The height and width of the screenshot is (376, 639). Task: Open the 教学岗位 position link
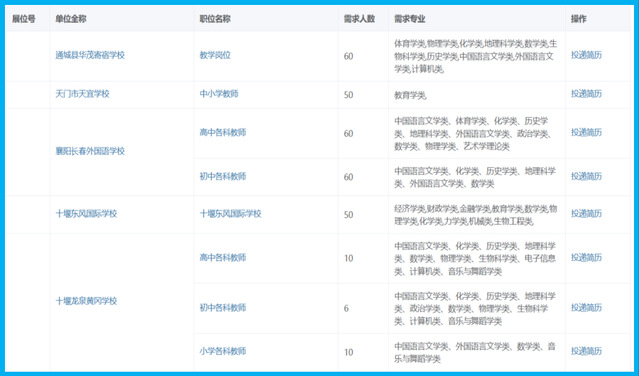click(215, 55)
